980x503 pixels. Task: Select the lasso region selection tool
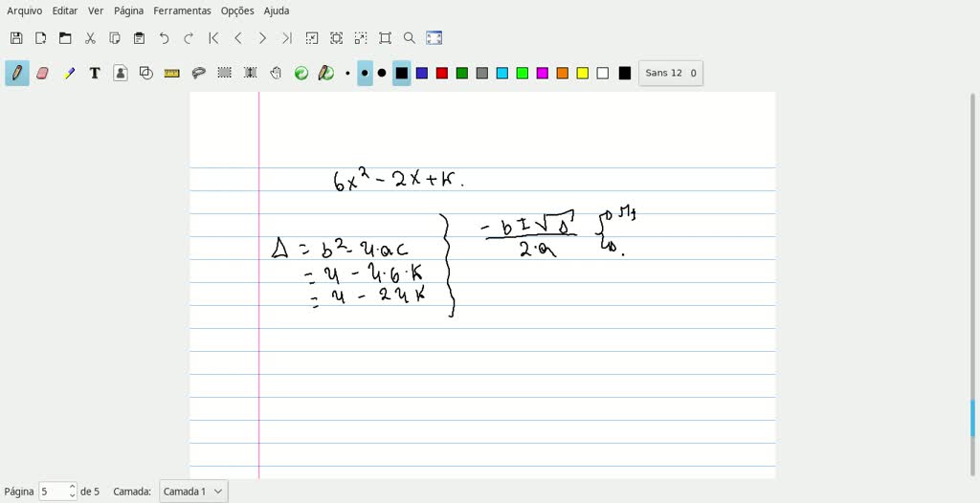(199, 73)
